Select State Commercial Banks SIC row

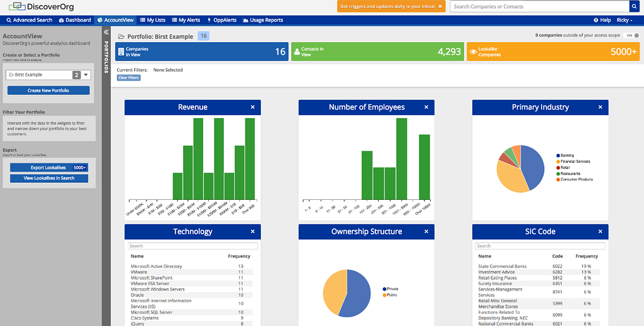(538, 266)
